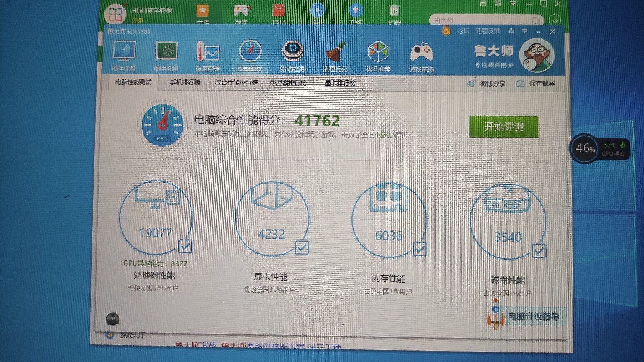Disable the 磁盘性能 test checkbox
The image size is (644, 362).
pos(539,251)
